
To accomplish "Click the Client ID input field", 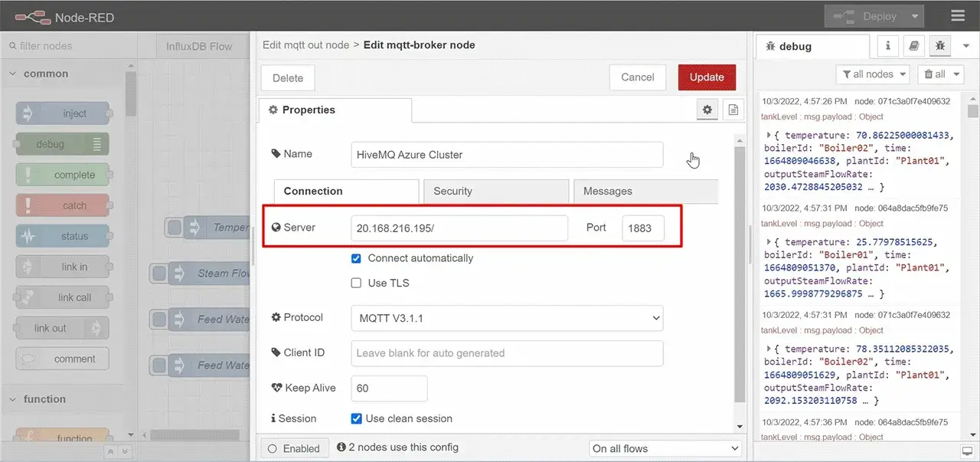I will click(x=507, y=353).
